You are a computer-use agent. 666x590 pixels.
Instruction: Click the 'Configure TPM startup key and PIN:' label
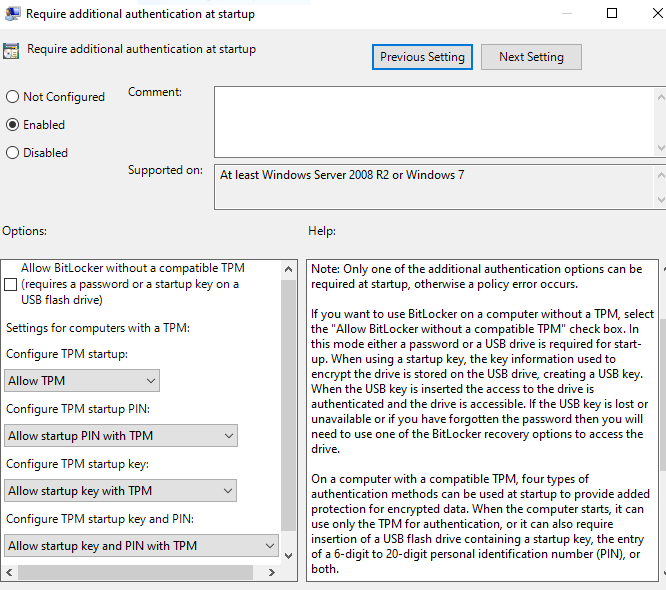click(x=100, y=519)
